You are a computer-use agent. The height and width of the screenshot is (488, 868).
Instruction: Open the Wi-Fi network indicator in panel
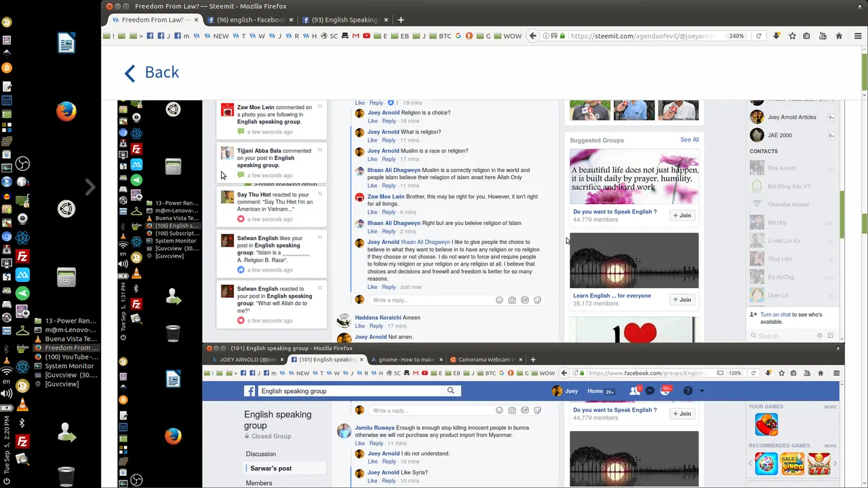[7, 371]
